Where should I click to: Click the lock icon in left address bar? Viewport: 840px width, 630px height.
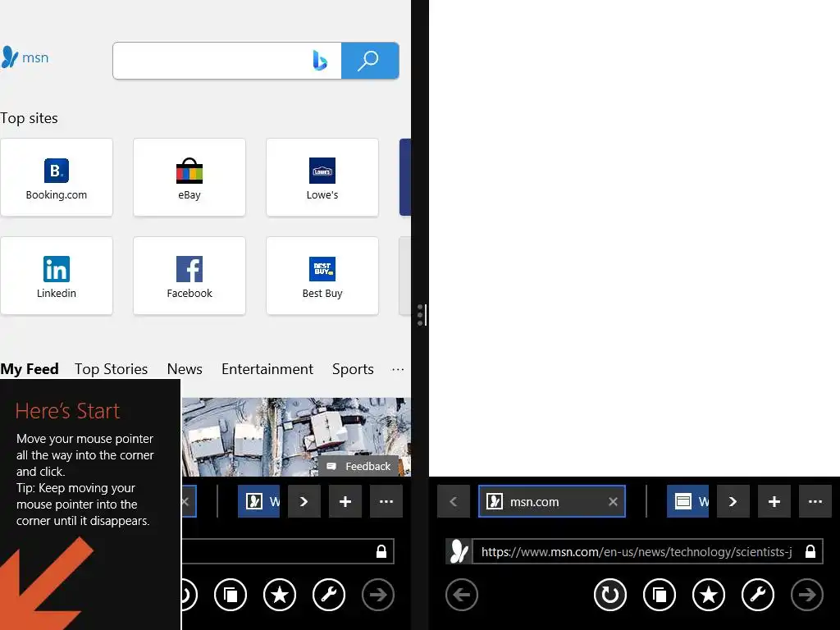[x=381, y=551]
